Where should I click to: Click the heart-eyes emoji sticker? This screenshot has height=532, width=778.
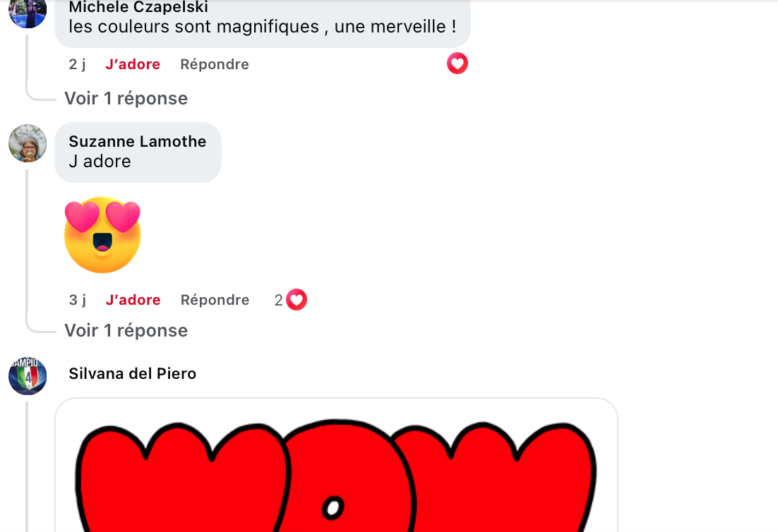click(x=102, y=235)
